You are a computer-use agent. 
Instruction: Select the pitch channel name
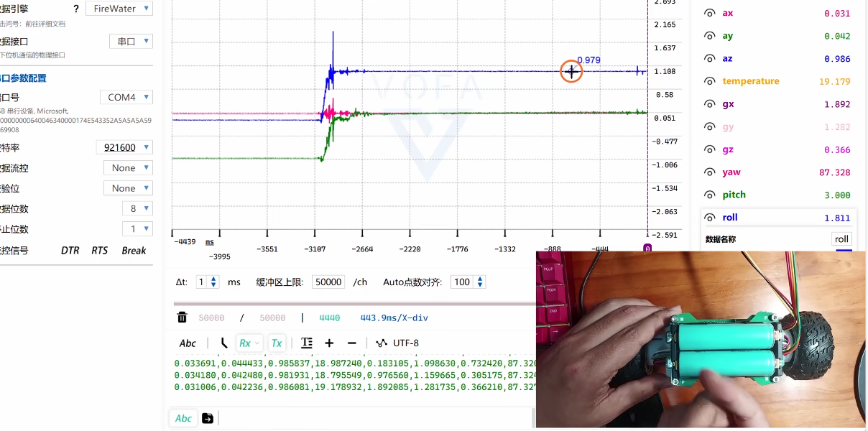pyautogui.click(x=734, y=195)
